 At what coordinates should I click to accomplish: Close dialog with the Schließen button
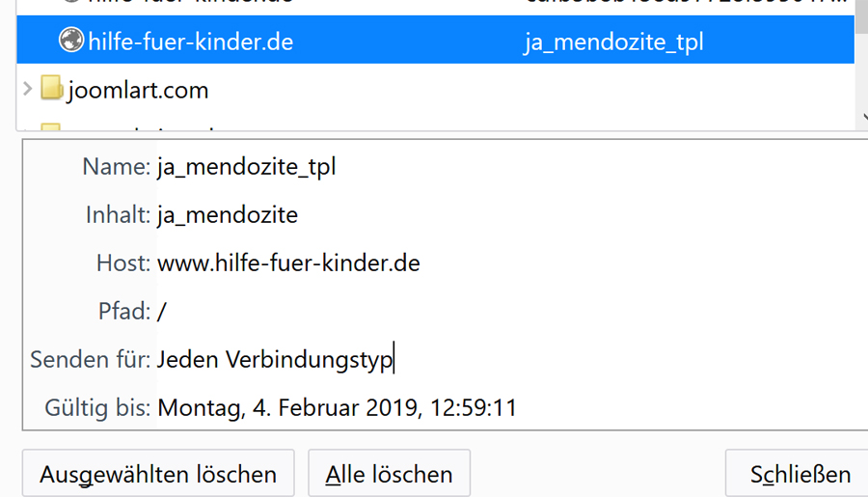coord(800,474)
